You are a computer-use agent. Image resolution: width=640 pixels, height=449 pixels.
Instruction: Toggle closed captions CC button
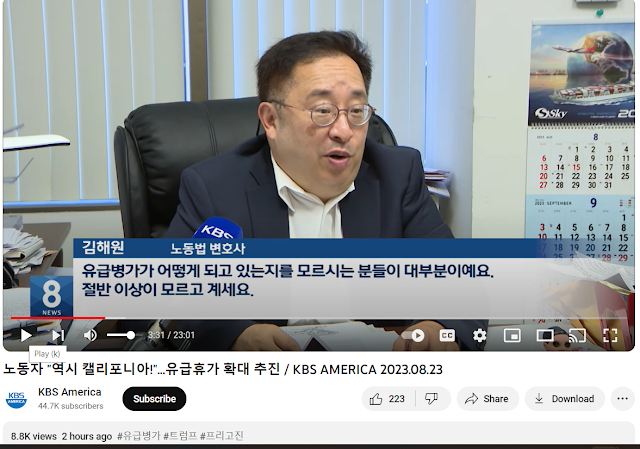[447, 336]
